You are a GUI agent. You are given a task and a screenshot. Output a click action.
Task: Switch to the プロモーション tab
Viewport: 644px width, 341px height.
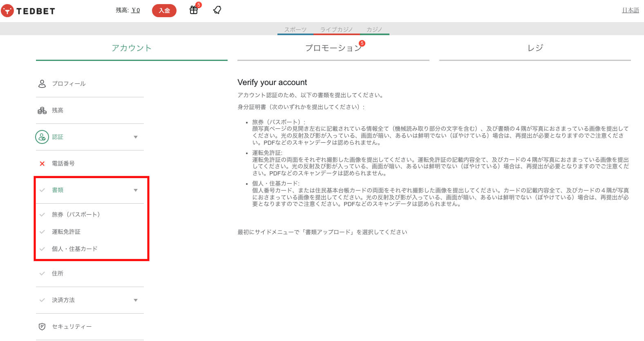[x=333, y=48]
